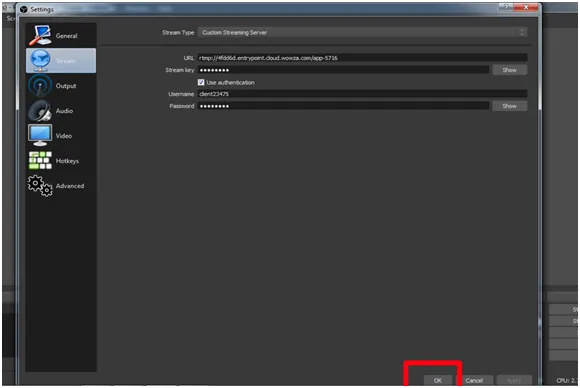Open the Output antenna icon
The width and height of the screenshot is (580, 388).
click(40, 85)
